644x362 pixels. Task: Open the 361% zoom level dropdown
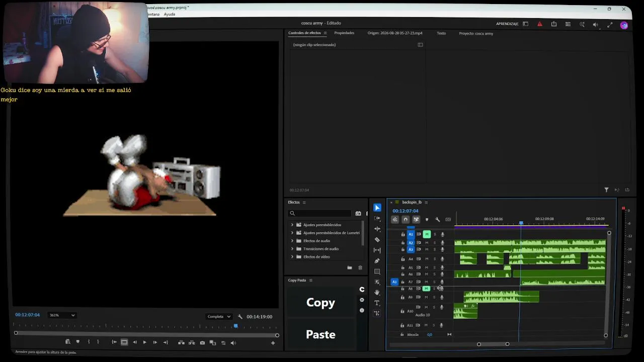point(62,315)
